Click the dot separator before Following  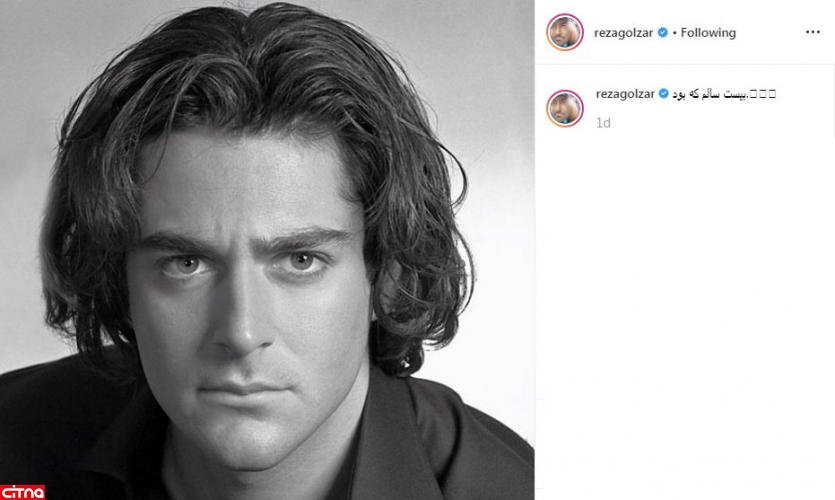coord(674,33)
